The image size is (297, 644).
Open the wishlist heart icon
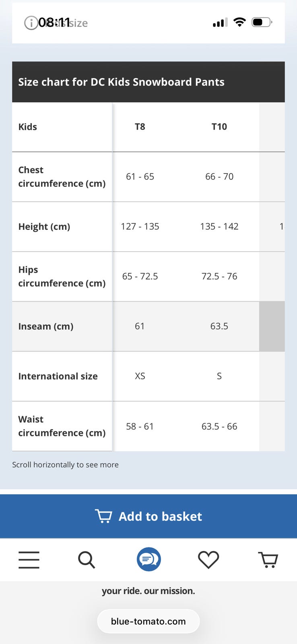pyautogui.click(x=208, y=559)
